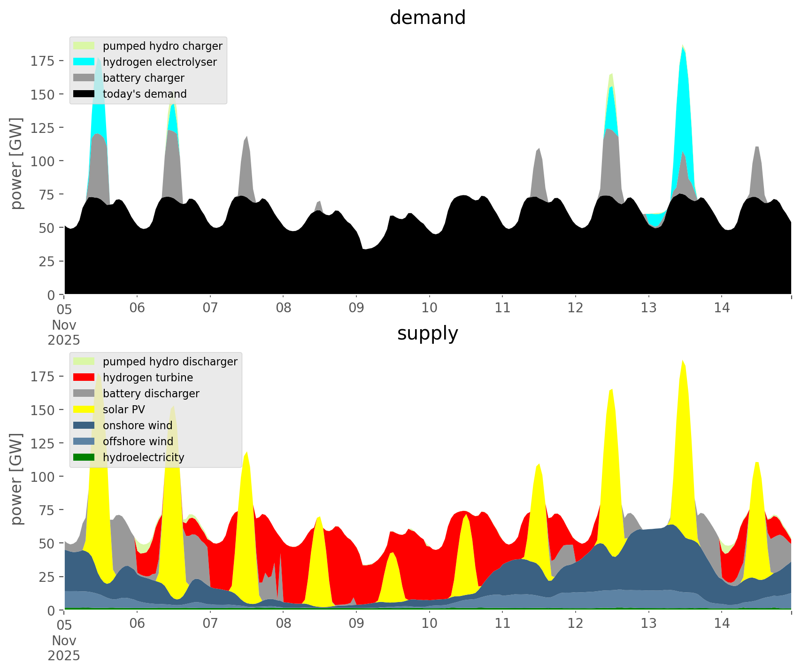This screenshot has width=801, height=672.
Task: Click the 13 date tick on supply chart
Action: coord(648,624)
